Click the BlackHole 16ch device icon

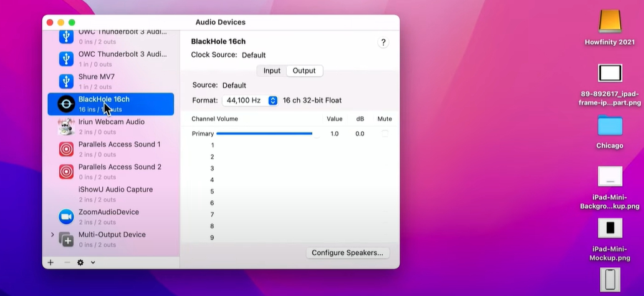(x=66, y=104)
